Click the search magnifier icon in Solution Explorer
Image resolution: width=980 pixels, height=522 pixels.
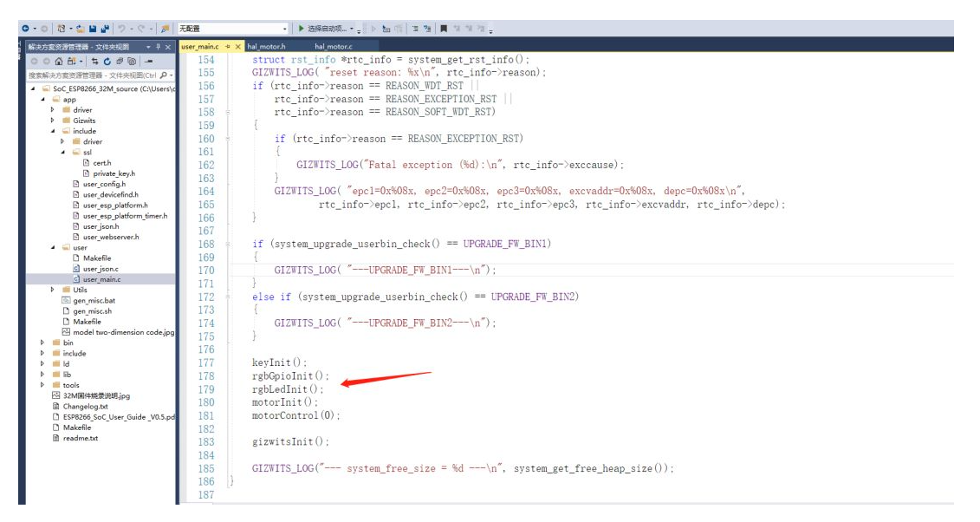click(164, 75)
